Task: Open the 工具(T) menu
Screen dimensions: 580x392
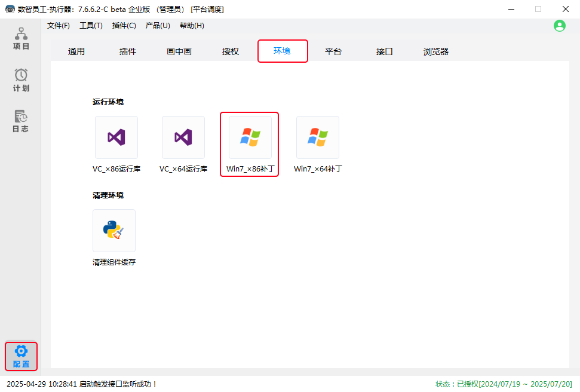Action: 91,26
